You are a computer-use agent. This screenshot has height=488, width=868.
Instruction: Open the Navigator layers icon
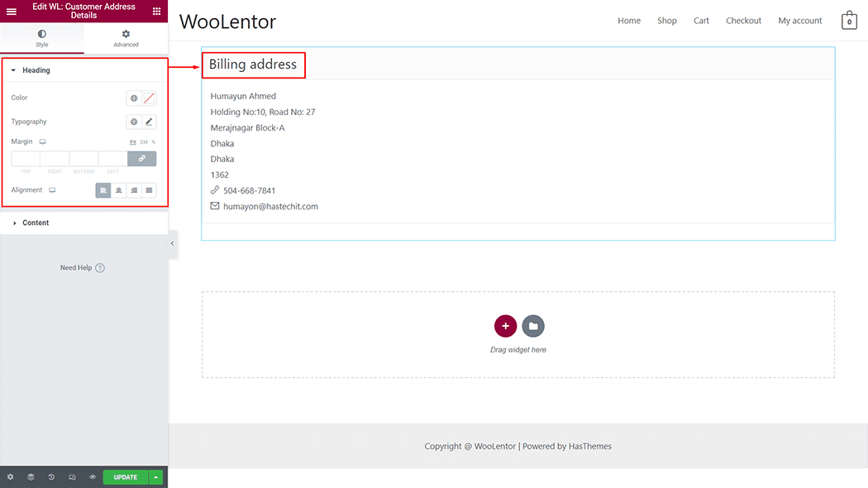(31, 477)
